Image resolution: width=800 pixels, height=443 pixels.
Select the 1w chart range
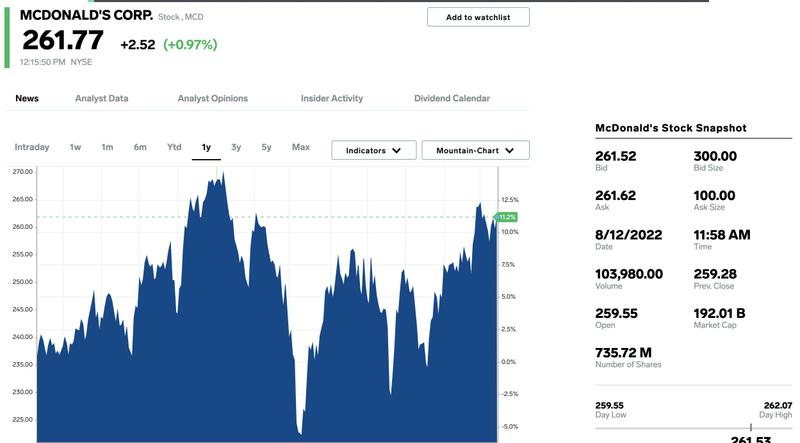point(75,147)
